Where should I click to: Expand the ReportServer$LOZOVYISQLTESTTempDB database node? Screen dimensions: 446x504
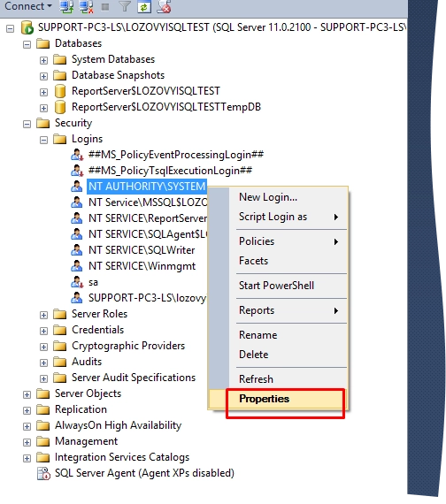click(x=43, y=108)
